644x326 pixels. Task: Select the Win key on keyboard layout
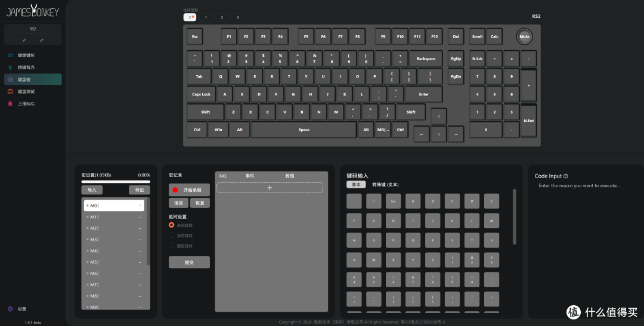pyautogui.click(x=218, y=130)
